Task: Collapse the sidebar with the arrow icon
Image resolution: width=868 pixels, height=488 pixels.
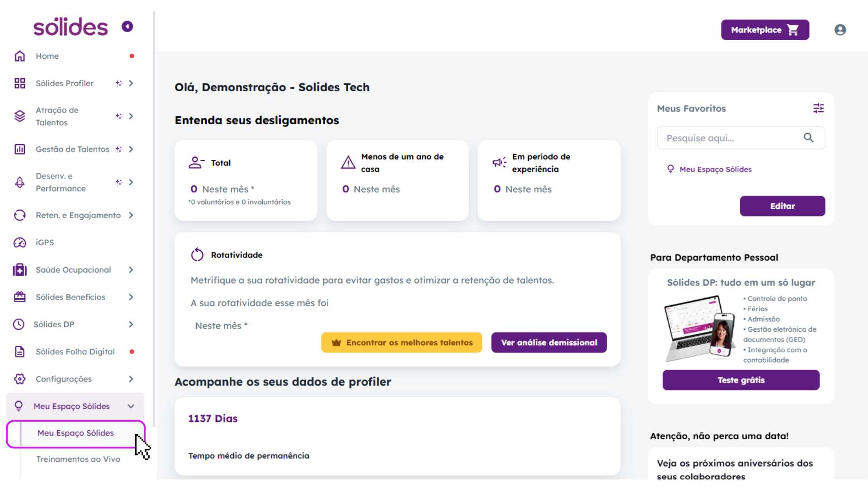Action: 127,27
